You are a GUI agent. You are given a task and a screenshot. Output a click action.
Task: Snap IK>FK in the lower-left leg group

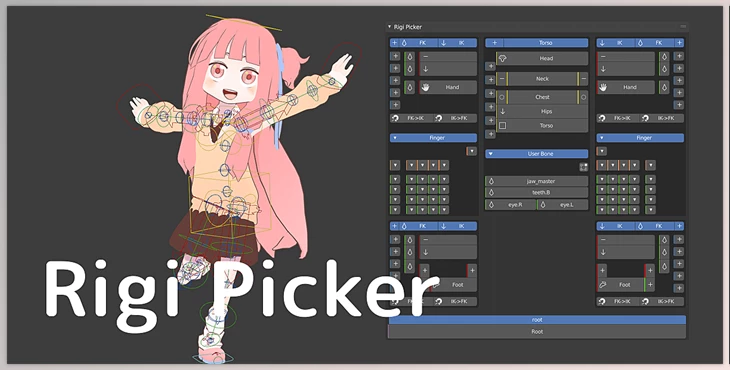(x=455, y=302)
